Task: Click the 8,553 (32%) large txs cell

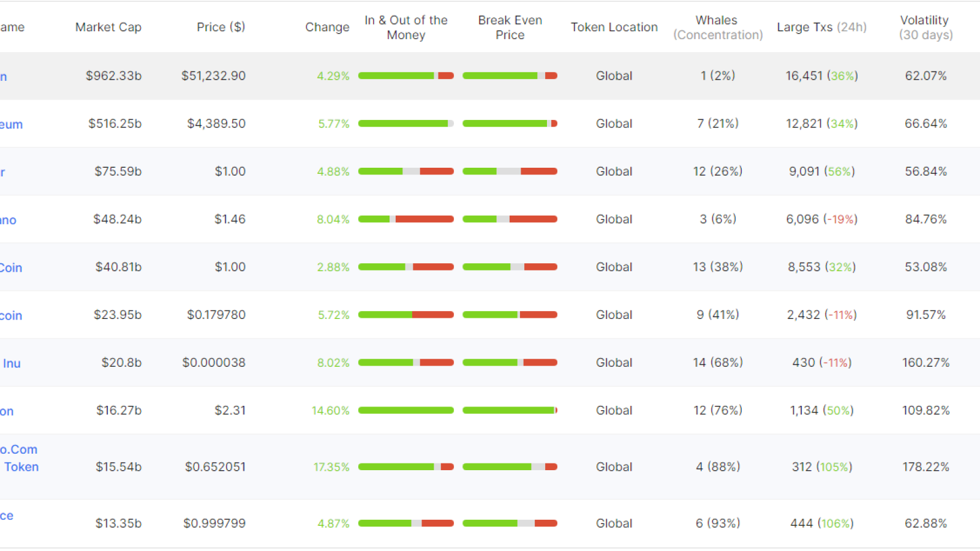Action: tap(822, 267)
